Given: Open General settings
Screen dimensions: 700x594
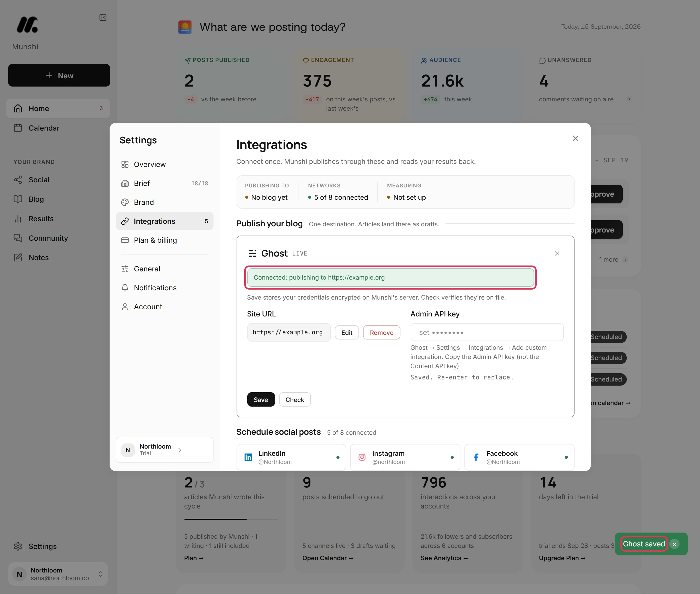Looking at the screenshot, I should coord(164,269).
